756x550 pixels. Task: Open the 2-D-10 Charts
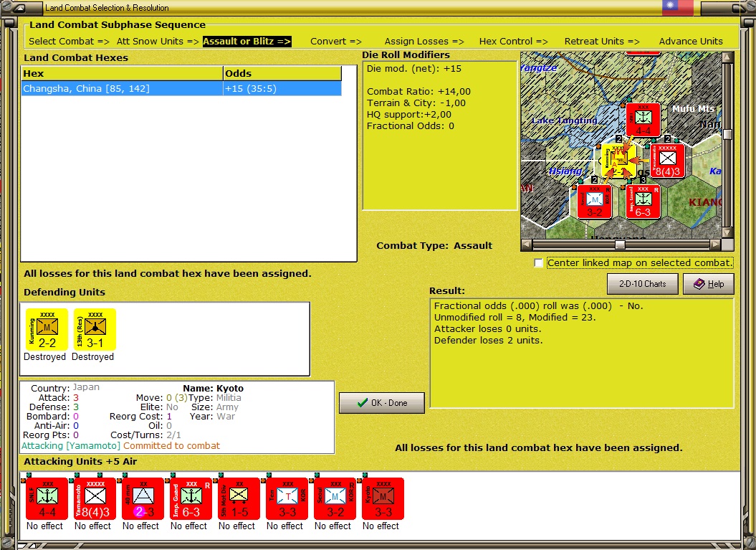[x=642, y=284]
